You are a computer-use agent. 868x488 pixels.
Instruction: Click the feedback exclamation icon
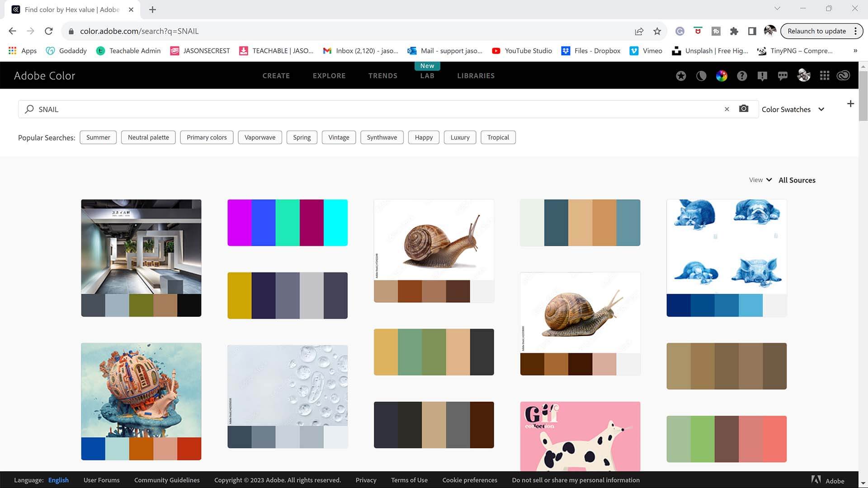[x=762, y=76]
